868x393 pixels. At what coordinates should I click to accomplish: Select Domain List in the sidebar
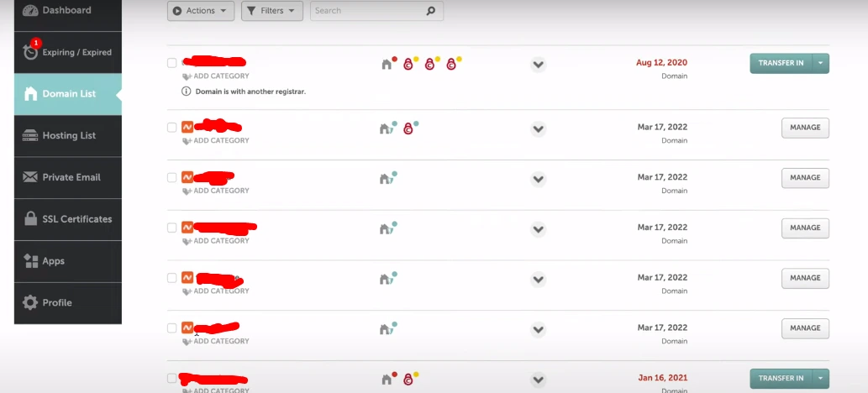point(67,94)
